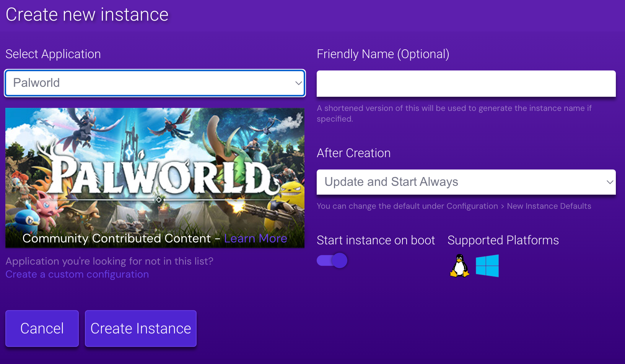This screenshot has height=364, width=625.
Task: Click the Windows logo under Supported Platforms
Action: tap(487, 266)
